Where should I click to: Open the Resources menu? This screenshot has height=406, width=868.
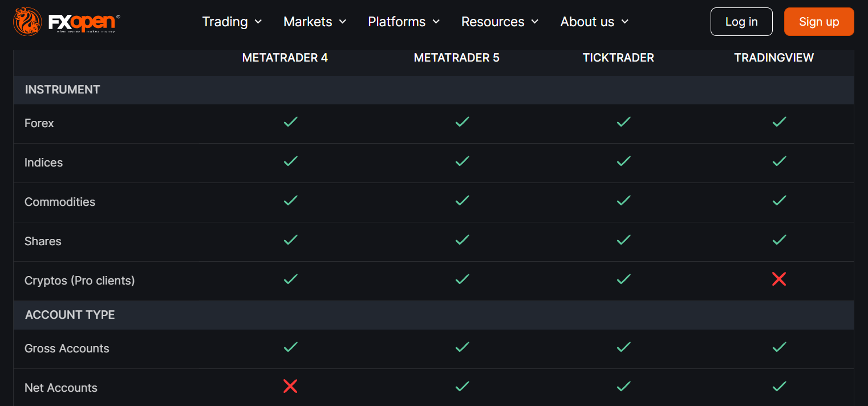[500, 22]
